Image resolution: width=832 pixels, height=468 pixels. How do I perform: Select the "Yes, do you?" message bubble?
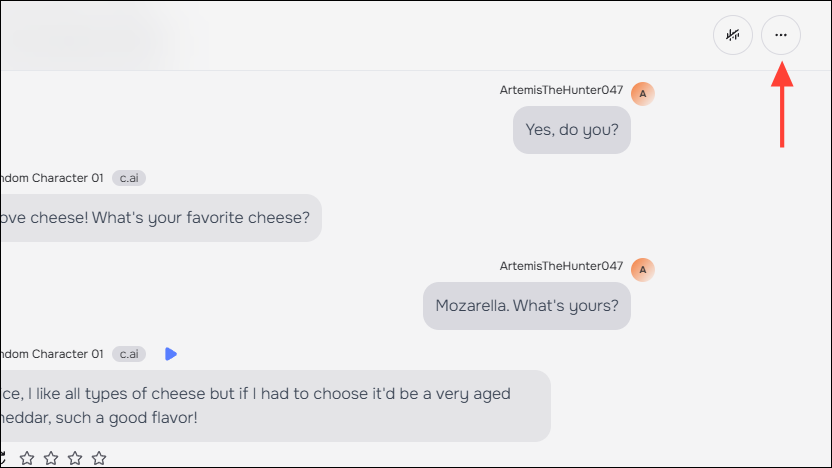571,130
